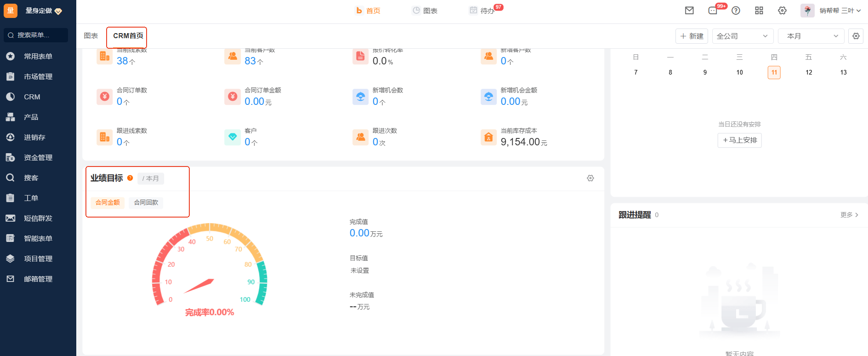Open the top header settings gear

coord(782,11)
